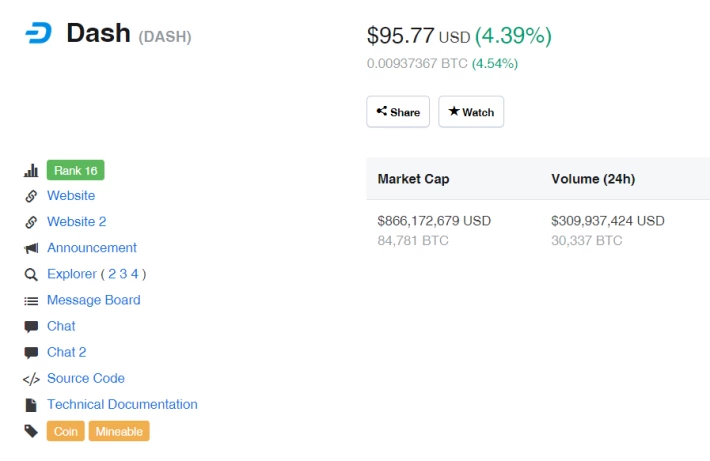
Task: Click the tag icon beside Coin
Action: (31, 431)
